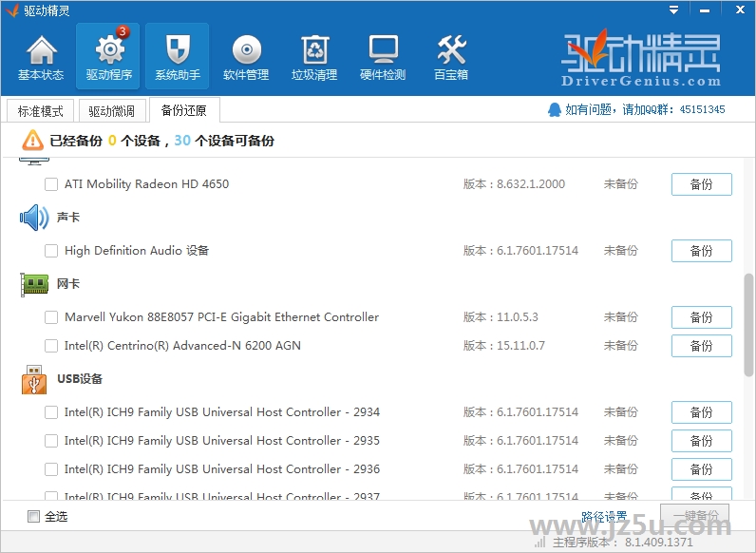Open the 路径设置 link
The width and height of the screenshot is (756, 553).
tap(604, 516)
